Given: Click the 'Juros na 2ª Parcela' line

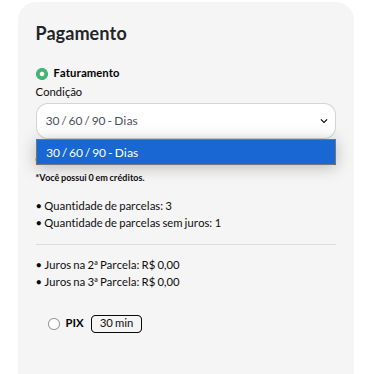Looking at the screenshot, I should point(108,265).
